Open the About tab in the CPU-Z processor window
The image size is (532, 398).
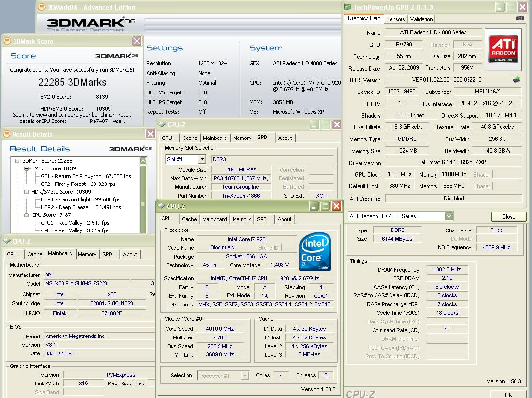click(284, 220)
